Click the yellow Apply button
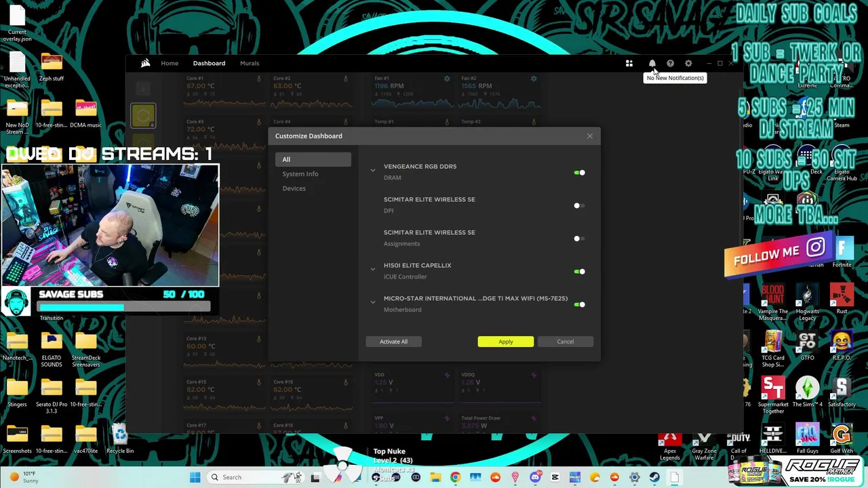Screen dimensions: 868x488 tap(506, 342)
